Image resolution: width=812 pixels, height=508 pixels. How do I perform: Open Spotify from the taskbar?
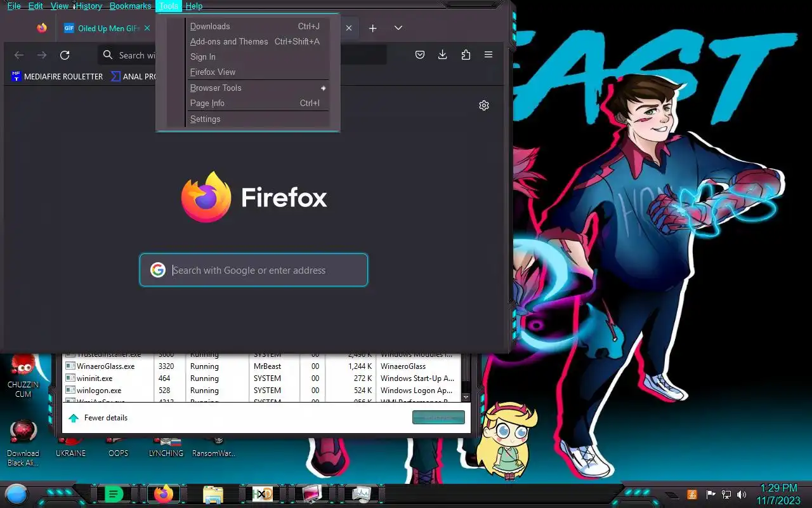tap(114, 493)
